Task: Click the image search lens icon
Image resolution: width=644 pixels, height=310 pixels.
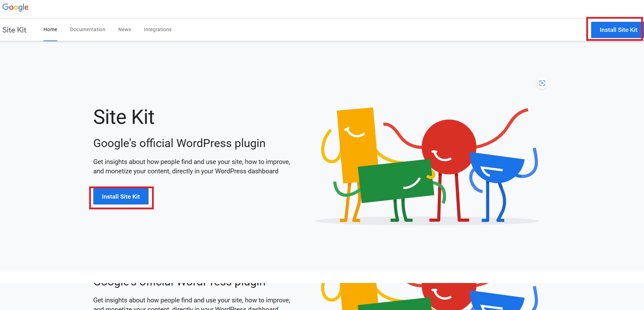Action: (542, 83)
